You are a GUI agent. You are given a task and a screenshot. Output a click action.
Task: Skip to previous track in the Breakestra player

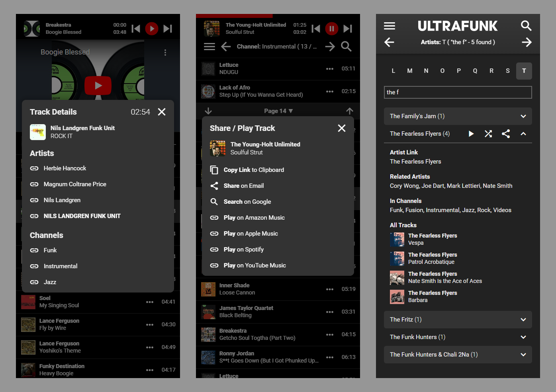click(x=136, y=29)
